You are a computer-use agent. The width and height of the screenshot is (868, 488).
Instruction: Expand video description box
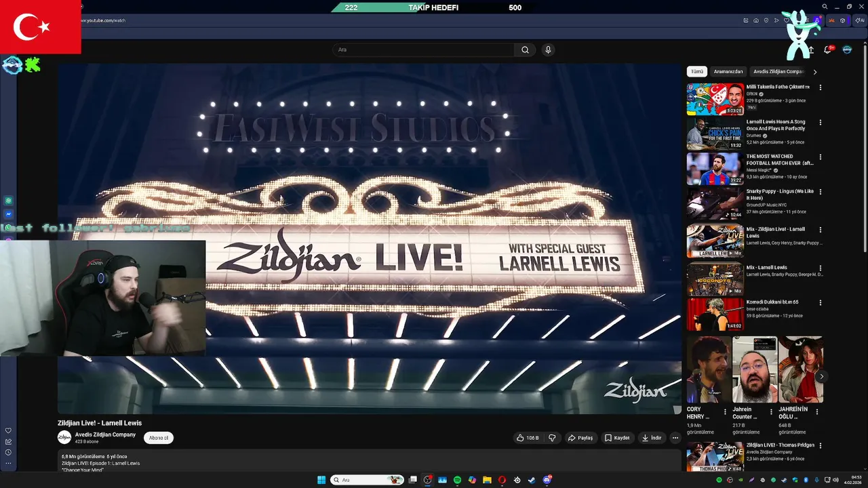point(369,461)
